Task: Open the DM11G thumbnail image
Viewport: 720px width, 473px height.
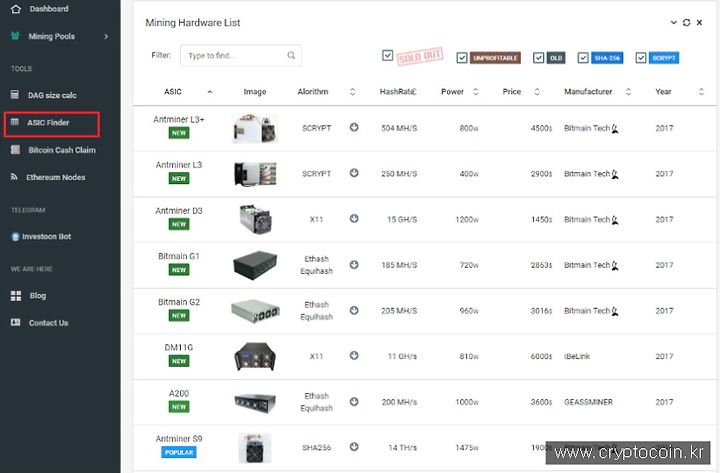Action: (255, 356)
